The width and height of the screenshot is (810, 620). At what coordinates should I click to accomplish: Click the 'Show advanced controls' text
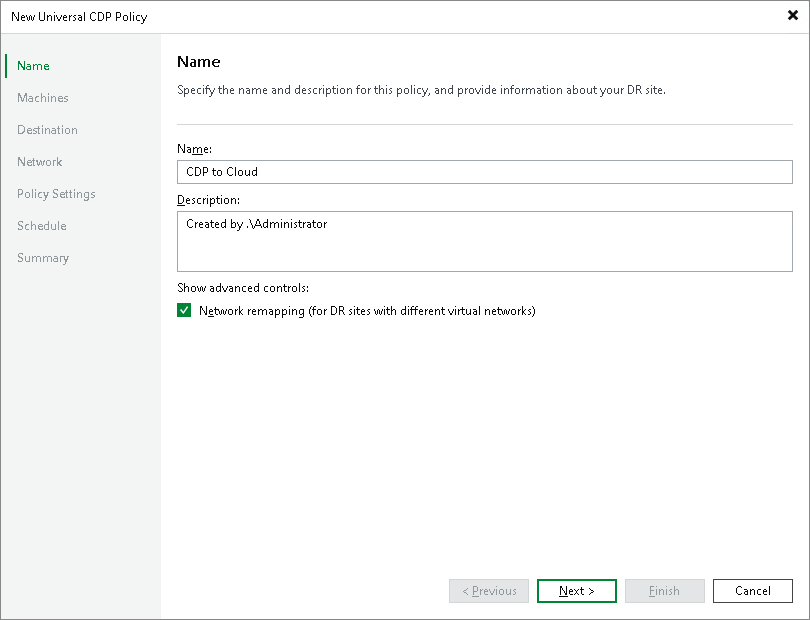pos(241,287)
